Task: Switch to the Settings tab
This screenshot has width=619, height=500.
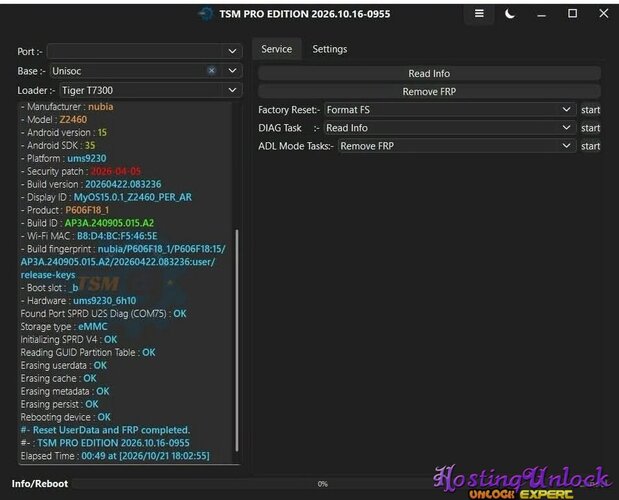Action: 330,49
